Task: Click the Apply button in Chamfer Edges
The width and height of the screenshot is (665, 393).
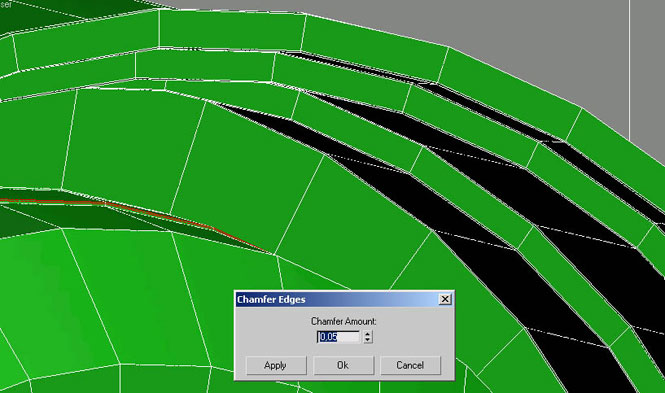Action: (276, 365)
